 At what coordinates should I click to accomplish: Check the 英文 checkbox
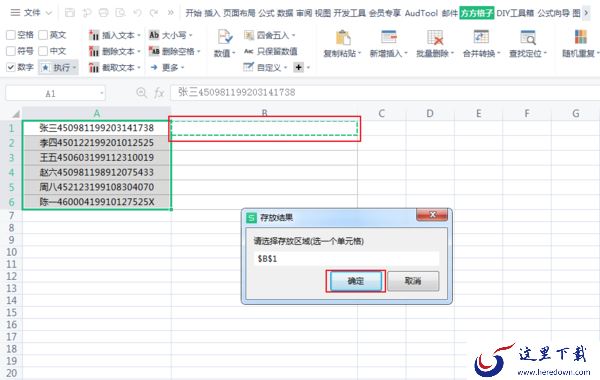pos(43,35)
